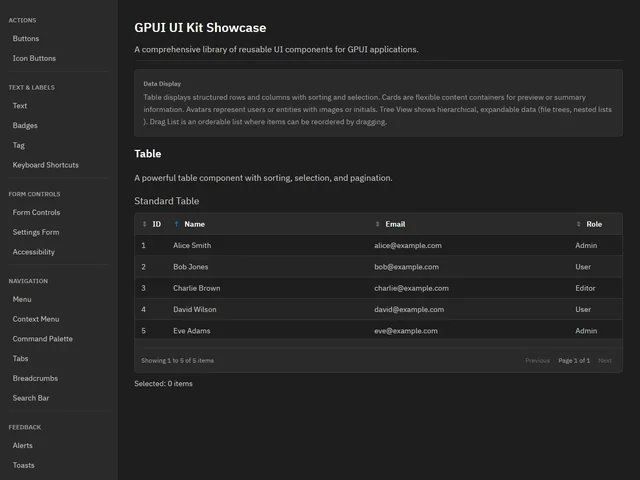Open Icon Buttons in the sidebar
The width and height of the screenshot is (640, 480).
34,58
